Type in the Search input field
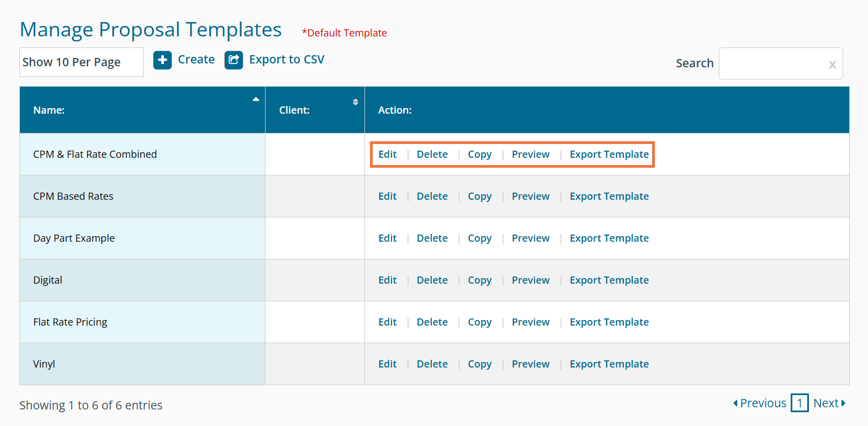 click(x=773, y=63)
